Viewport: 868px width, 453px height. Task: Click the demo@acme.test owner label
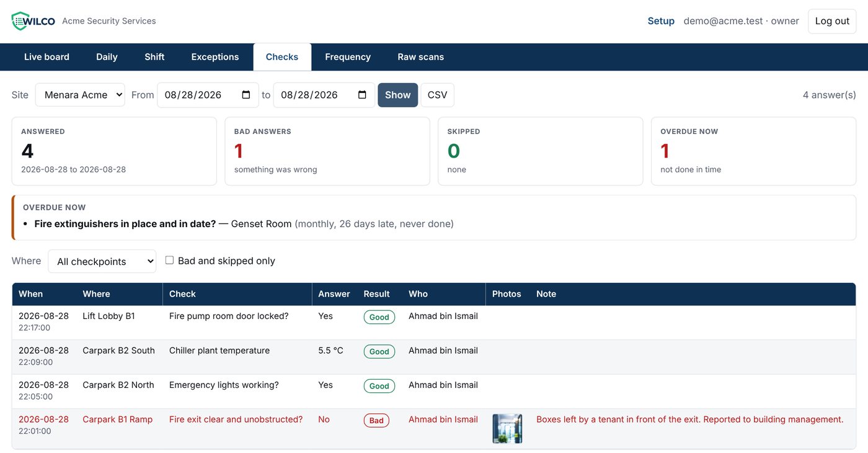[x=741, y=21]
